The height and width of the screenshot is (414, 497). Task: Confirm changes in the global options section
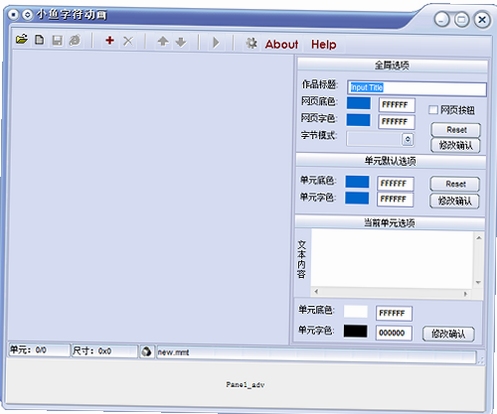coord(456,146)
